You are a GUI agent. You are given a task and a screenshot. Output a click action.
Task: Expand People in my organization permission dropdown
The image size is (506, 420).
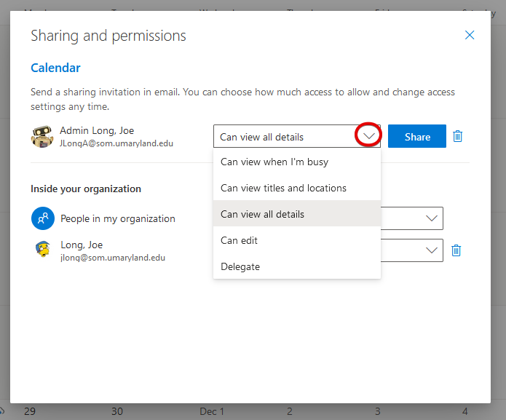click(431, 218)
